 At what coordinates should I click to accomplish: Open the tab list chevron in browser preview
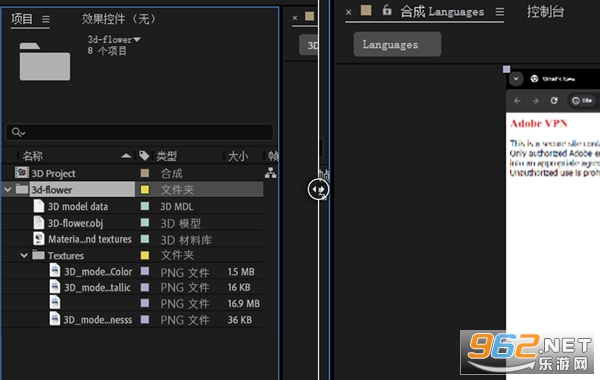click(x=516, y=79)
